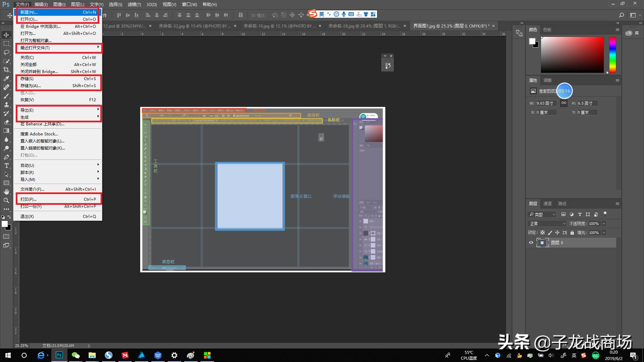Open the 正常 blend mode dropdown
The width and height of the screenshot is (644, 362).
pos(547,224)
